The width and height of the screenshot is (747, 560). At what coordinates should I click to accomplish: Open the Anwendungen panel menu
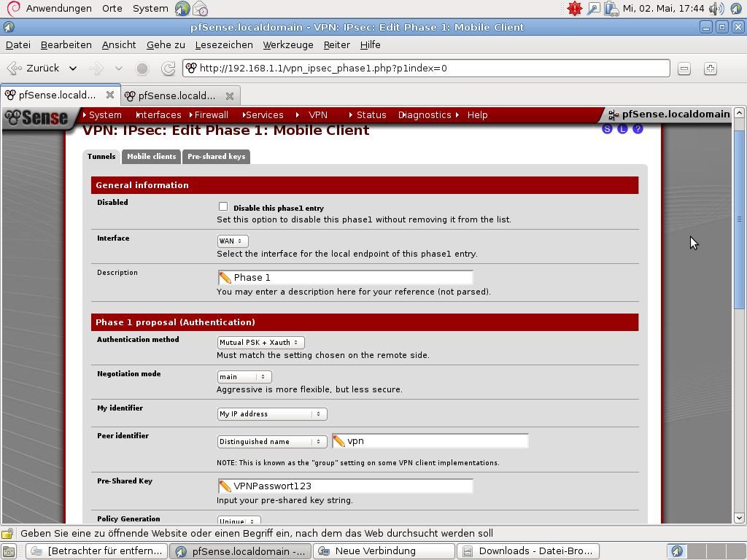[58, 9]
